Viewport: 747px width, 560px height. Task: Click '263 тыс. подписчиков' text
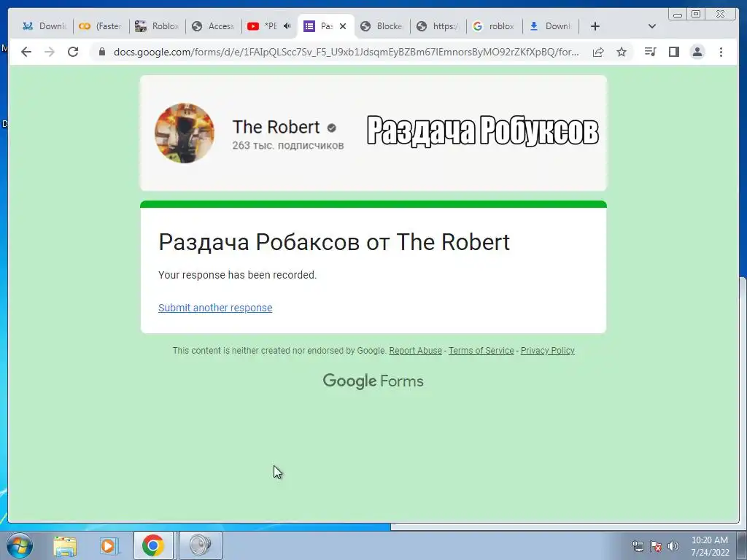287,145
